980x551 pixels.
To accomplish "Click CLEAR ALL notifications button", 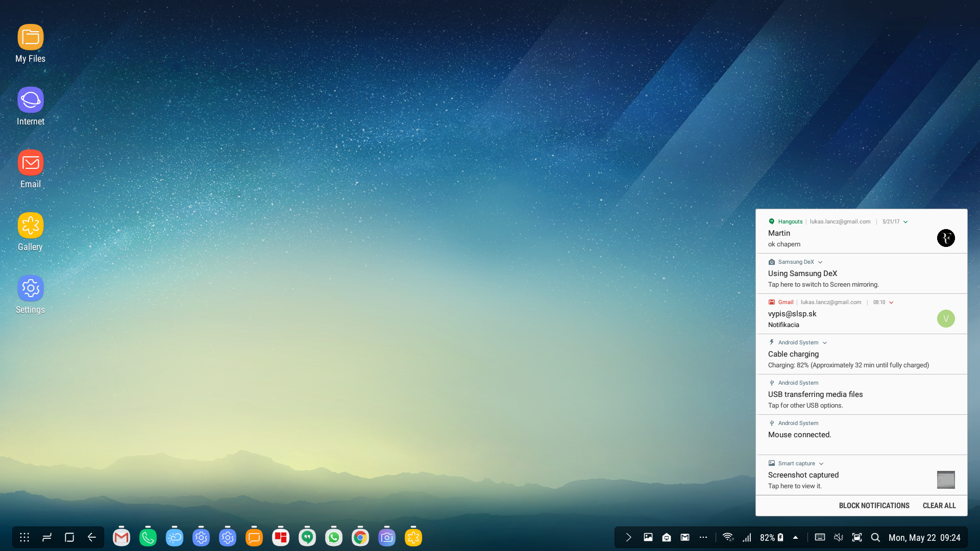I will [x=939, y=506].
